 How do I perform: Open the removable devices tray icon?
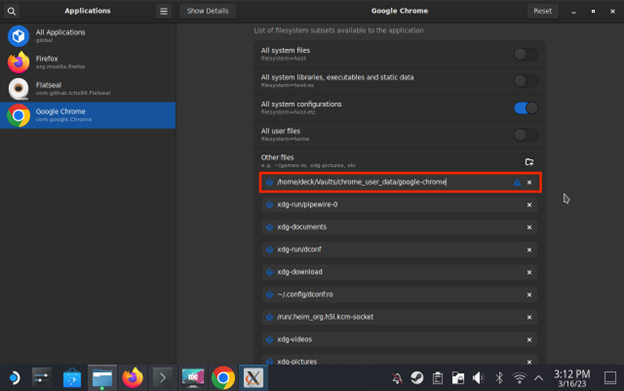coord(458,378)
